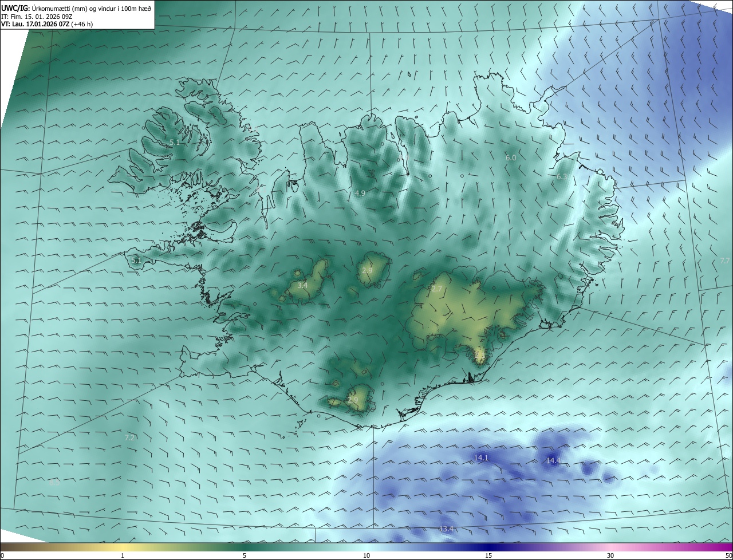
Task: Click the colorbar tick label 0
Action: point(2,555)
